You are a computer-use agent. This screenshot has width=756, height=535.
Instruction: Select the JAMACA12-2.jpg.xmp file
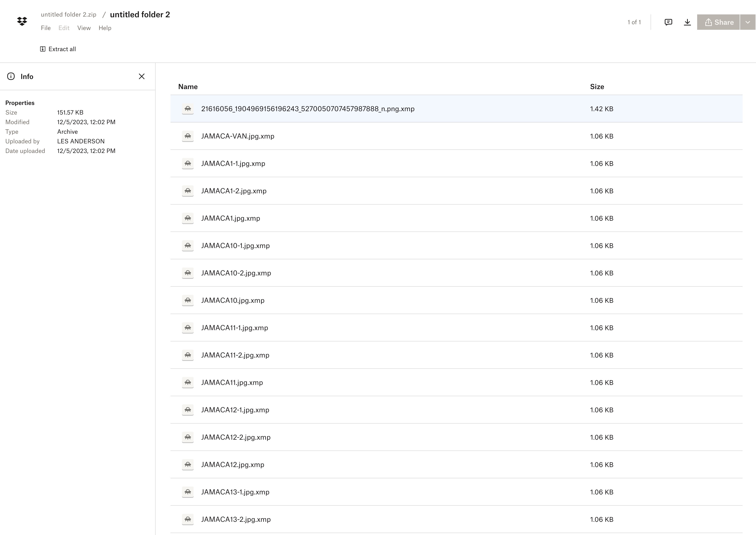(x=236, y=437)
